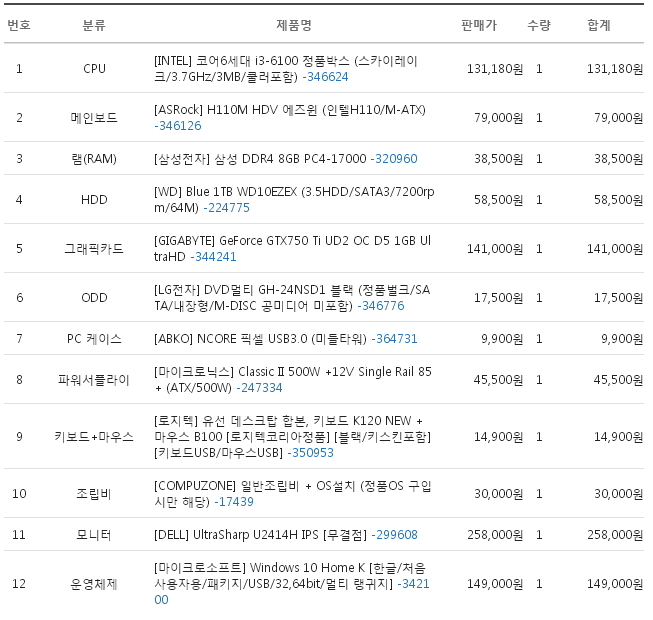Click the DELL UltraSharp U2414H product name
653x620 pixels.
(260, 535)
